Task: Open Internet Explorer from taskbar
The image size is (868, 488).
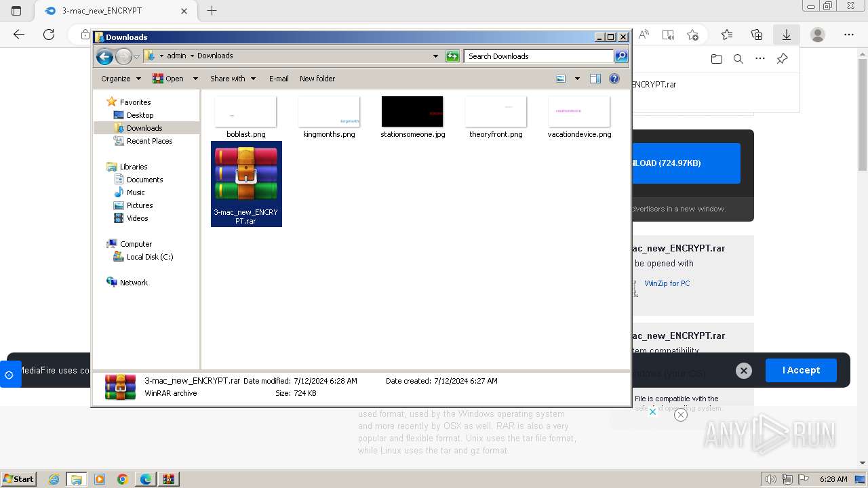Action: [54, 479]
